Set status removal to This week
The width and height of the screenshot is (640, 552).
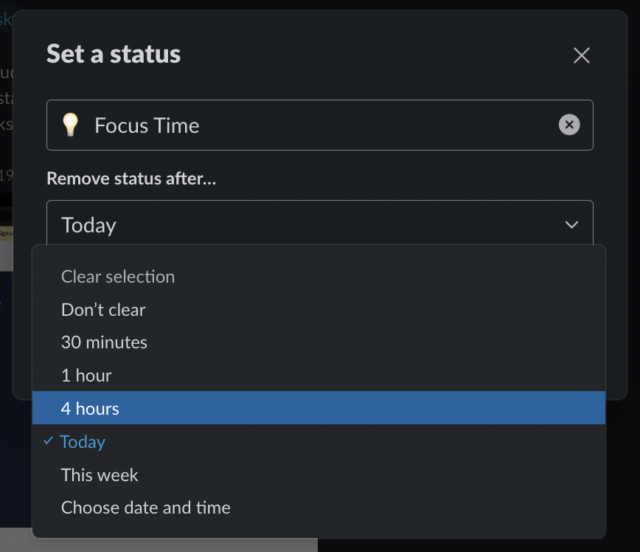click(99, 475)
